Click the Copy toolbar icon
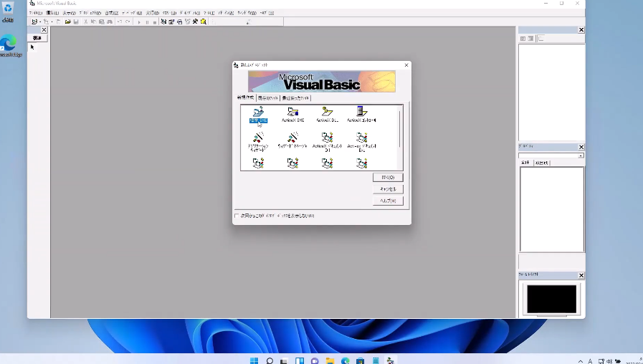This screenshot has height=364, width=643. click(93, 21)
